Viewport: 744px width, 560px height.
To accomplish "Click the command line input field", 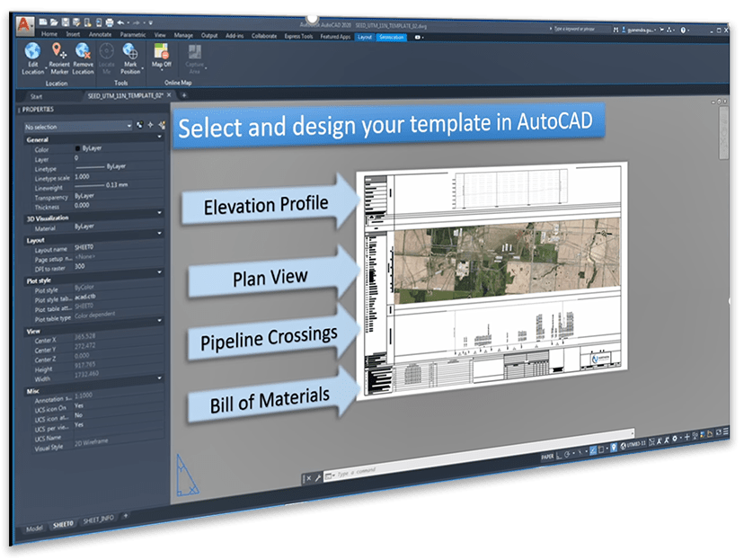I will pos(479,454).
